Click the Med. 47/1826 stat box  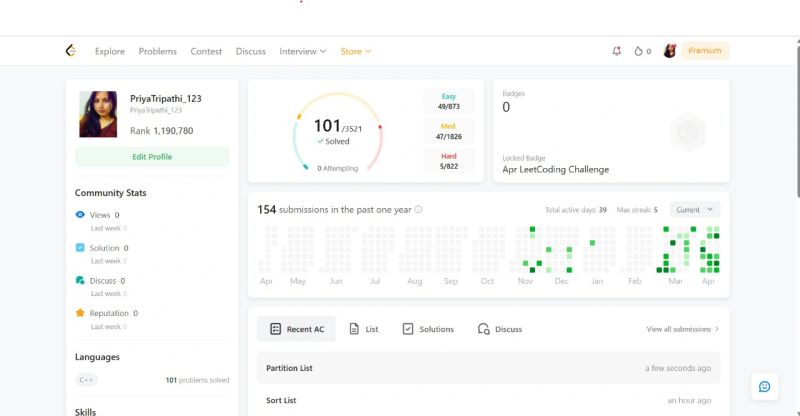(448, 131)
